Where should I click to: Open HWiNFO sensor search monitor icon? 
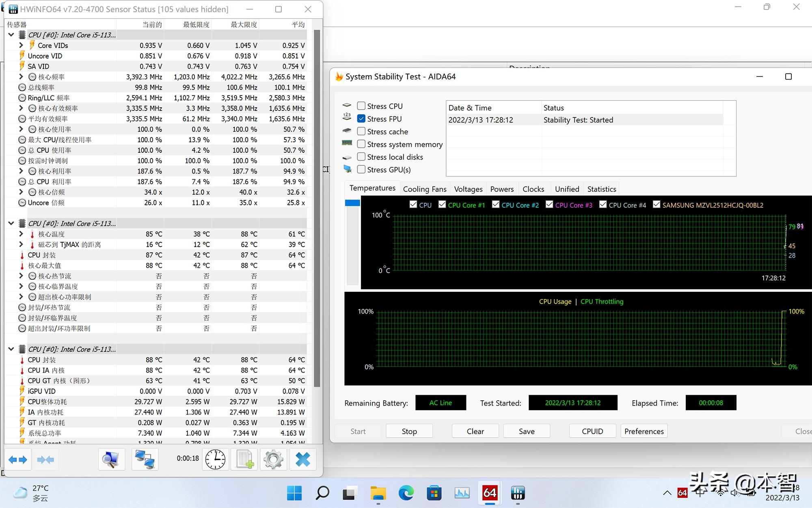111,460
